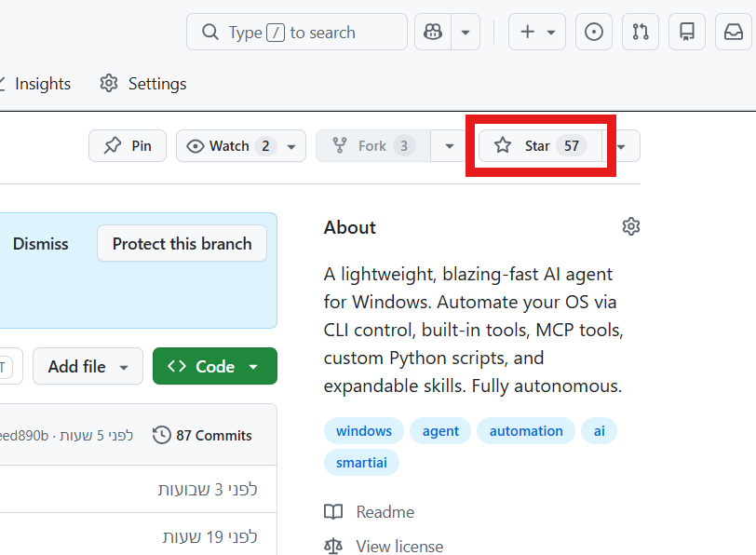This screenshot has width=756, height=555.
Task: Select the agent topic tag
Action: pyautogui.click(x=440, y=430)
